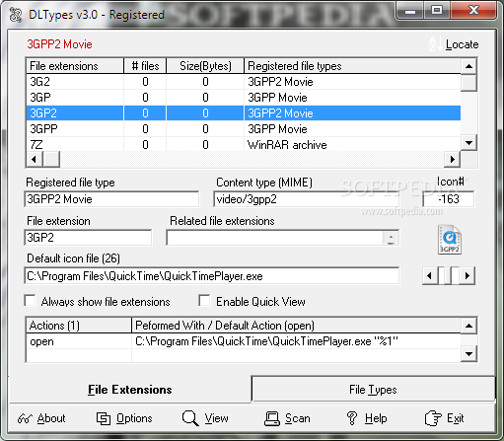Sort by # files column header
The image size is (504, 441).
click(145, 66)
